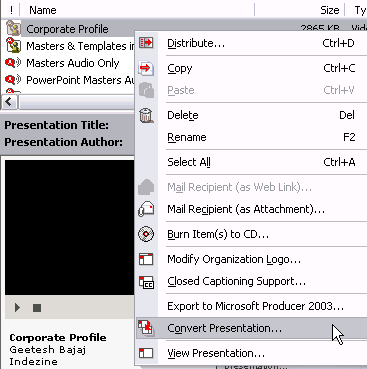Click the PowerPoint Masters audio speaker icon

(13, 80)
